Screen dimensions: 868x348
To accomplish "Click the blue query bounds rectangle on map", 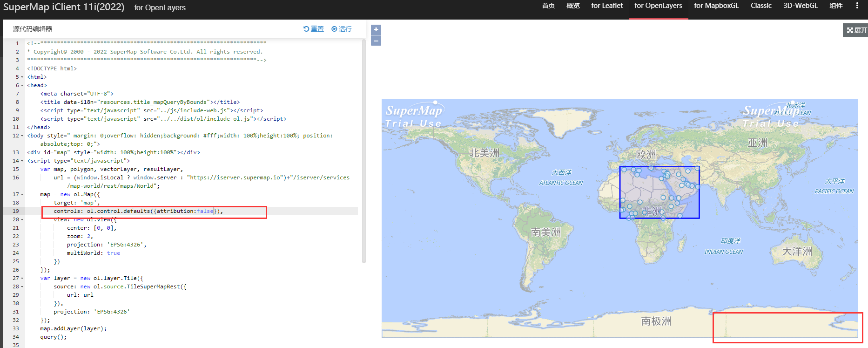I will click(659, 192).
